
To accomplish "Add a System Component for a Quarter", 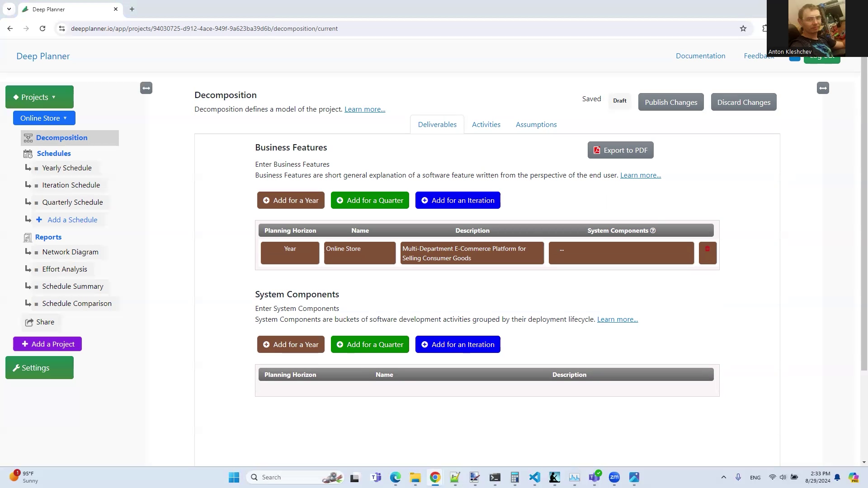I will pyautogui.click(x=370, y=345).
